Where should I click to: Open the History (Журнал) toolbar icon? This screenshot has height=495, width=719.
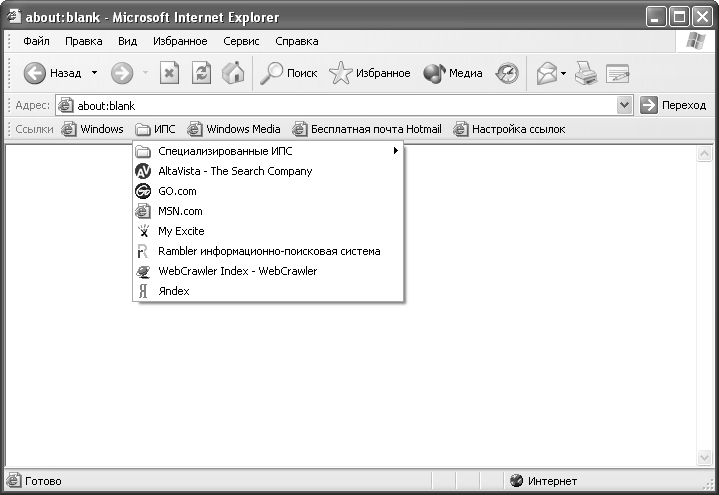(x=507, y=73)
